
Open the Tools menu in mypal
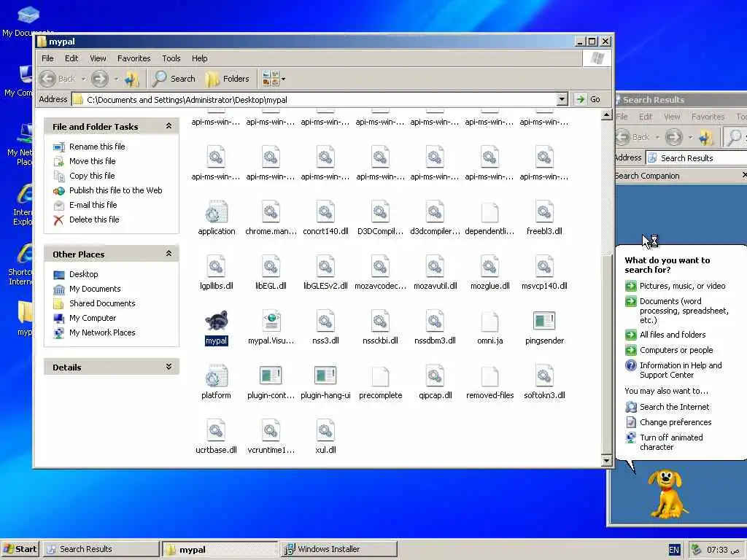171,58
